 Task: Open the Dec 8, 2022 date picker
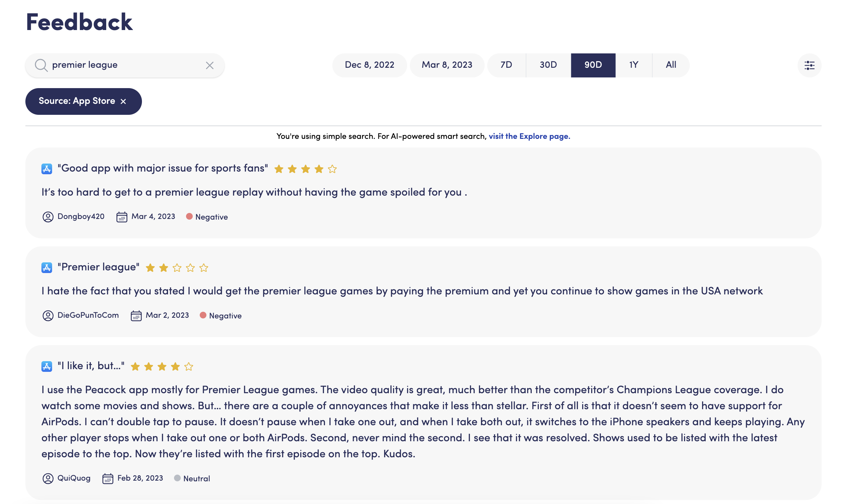369,65
